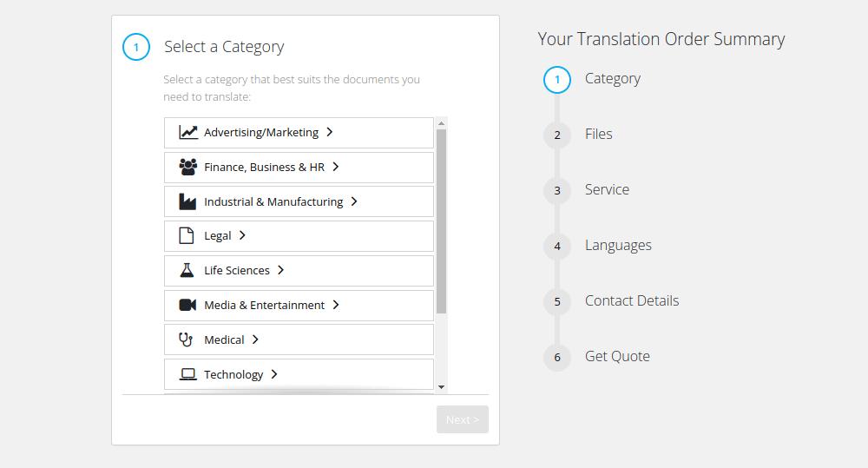Click the Media & Entertainment camera icon
The width and height of the screenshot is (868, 468).
[x=187, y=305]
